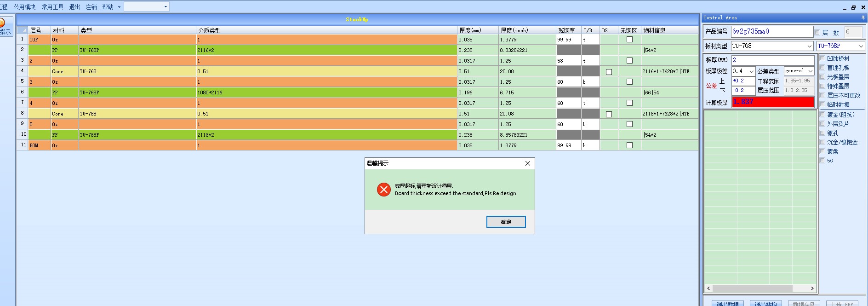Click the red error icon in dialog

point(384,190)
